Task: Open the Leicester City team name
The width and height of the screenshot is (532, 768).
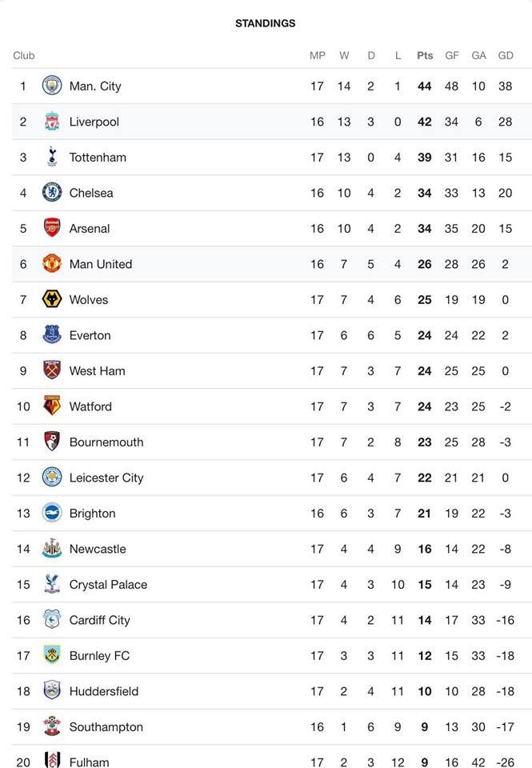Action: pyautogui.click(x=106, y=478)
